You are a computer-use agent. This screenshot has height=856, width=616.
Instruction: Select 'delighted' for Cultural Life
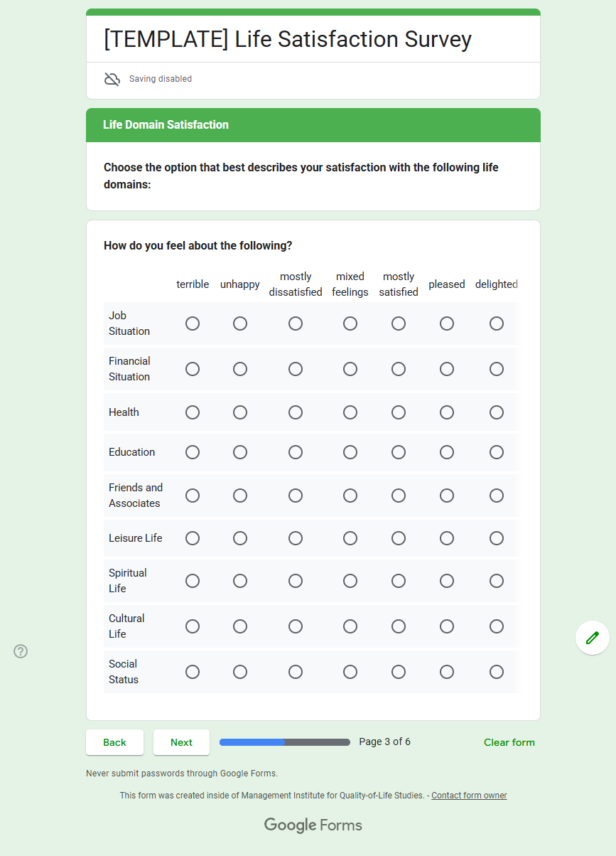[x=497, y=626]
